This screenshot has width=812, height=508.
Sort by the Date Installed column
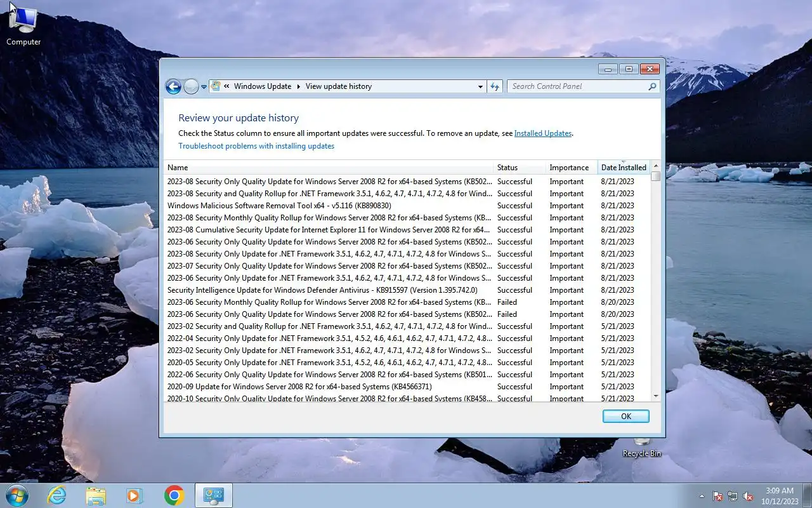(x=624, y=168)
